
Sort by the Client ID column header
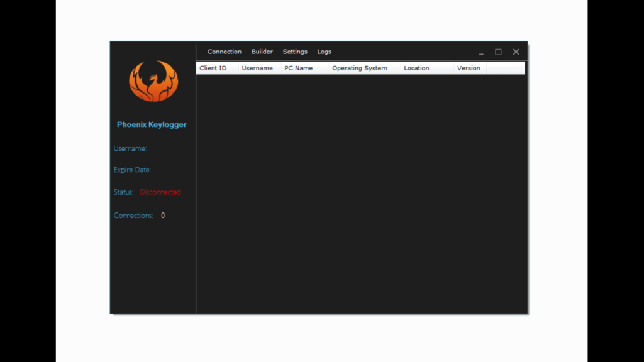click(217, 68)
